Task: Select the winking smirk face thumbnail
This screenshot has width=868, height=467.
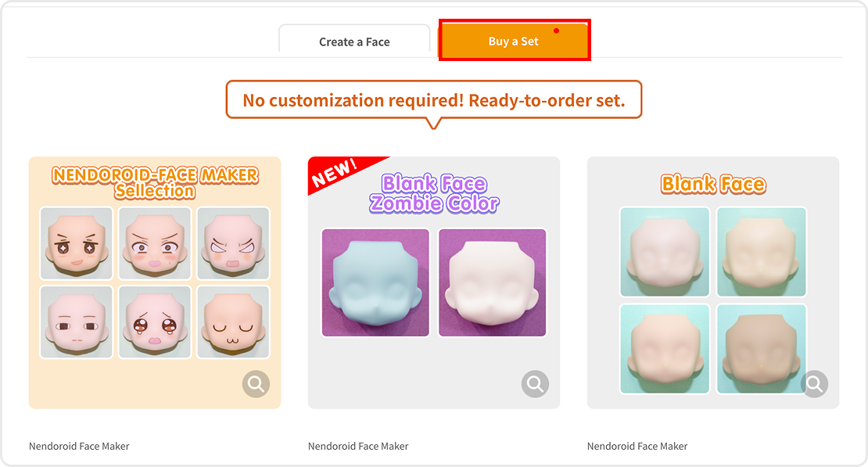Action: tap(77, 243)
